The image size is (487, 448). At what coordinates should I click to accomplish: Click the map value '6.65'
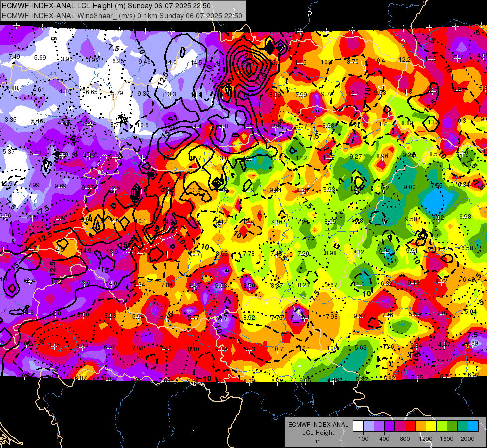click(92, 92)
